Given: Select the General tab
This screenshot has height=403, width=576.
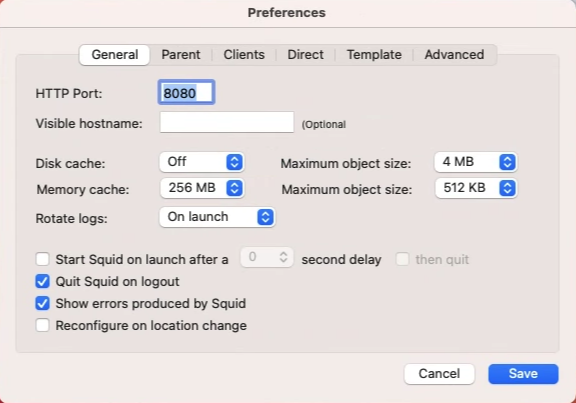Looking at the screenshot, I should point(115,55).
